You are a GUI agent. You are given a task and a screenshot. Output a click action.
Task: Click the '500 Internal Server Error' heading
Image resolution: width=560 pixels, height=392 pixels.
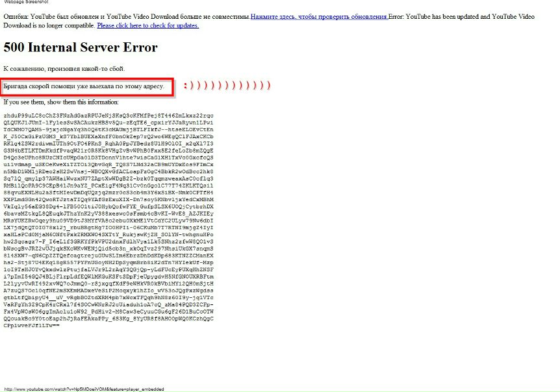[x=81, y=47]
